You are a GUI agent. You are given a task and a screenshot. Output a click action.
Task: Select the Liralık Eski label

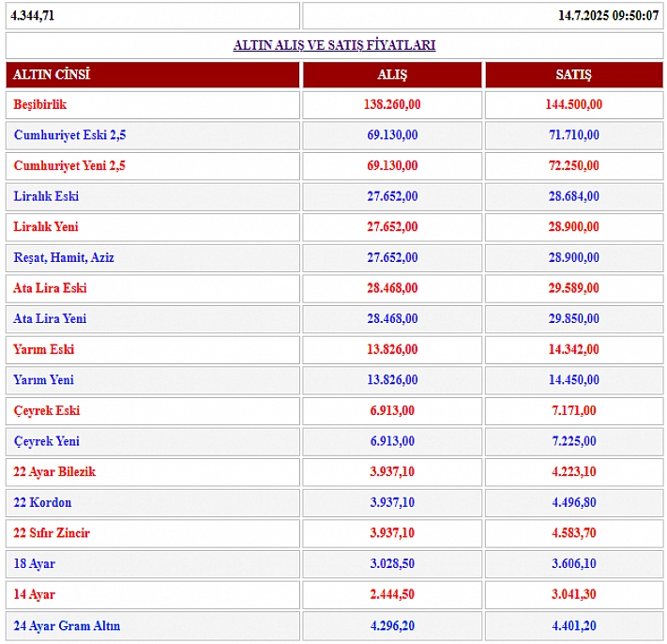(46, 196)
